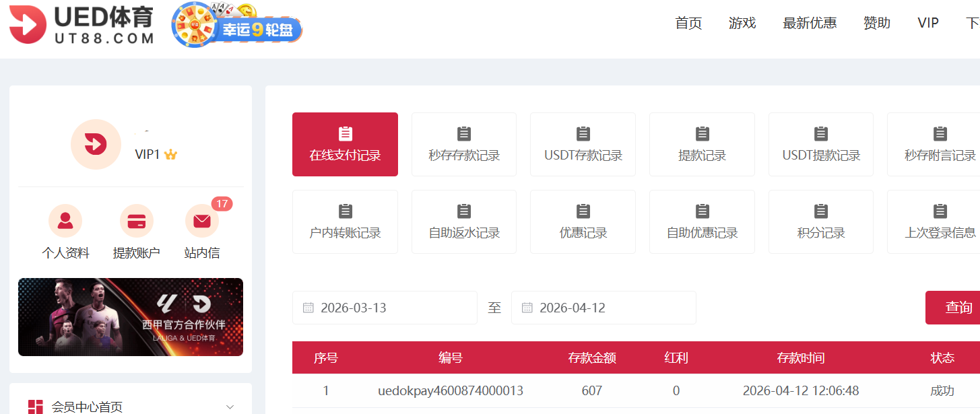Open the 提款账户 card icon
Viewport: 980px width, 414px height.
pos(137,221)
